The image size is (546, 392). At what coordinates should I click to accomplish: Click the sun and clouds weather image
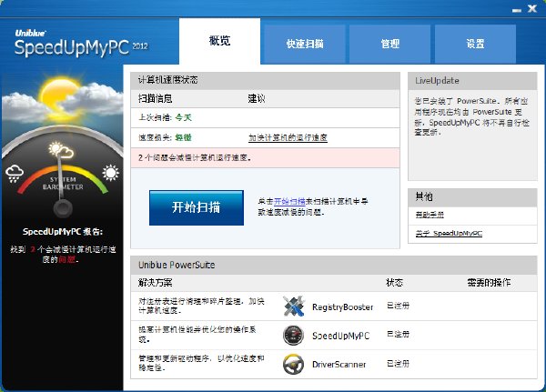click(61, 99)
